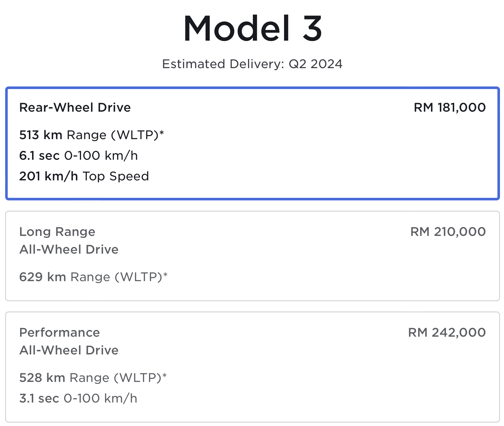The height and width of the screenshot is (426, 504).
Task: Click the asterisk after 528 km Range (WLTP)
Action: (x=164, y=375)
